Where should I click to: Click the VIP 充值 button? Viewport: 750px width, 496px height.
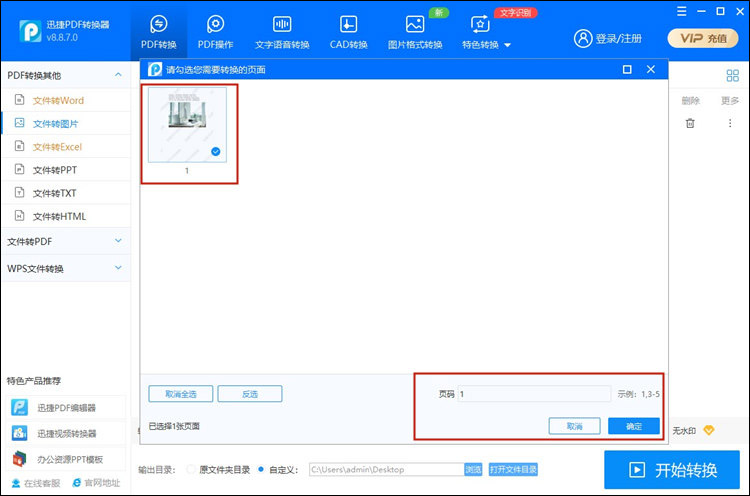pyautogui.click(x=703, y=38)
